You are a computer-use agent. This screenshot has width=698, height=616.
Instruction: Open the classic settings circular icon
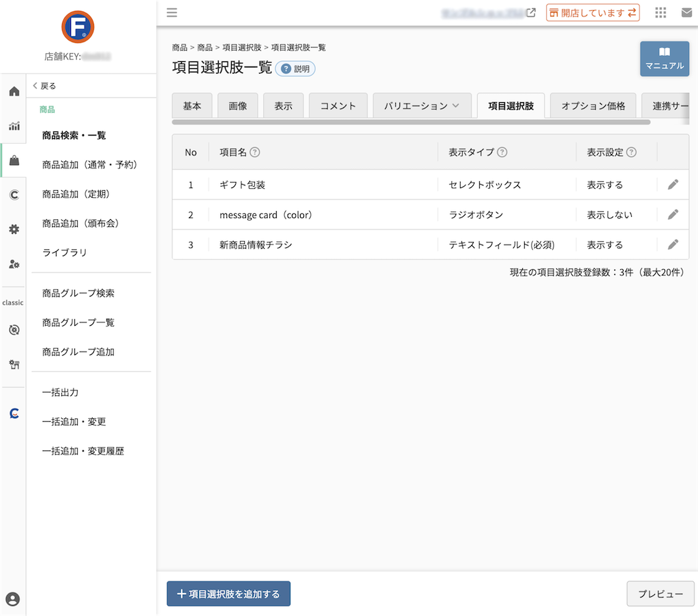(x=14, y=330)
